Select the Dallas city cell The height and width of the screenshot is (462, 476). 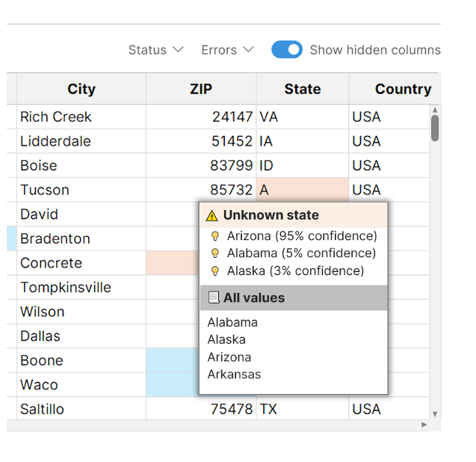point(81,336)
